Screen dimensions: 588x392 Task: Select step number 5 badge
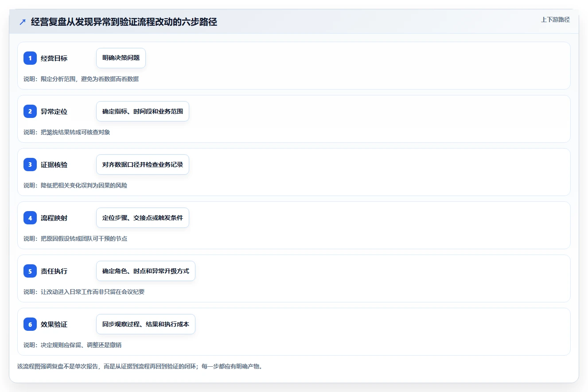pyautogui.click(x=30, y=271)
